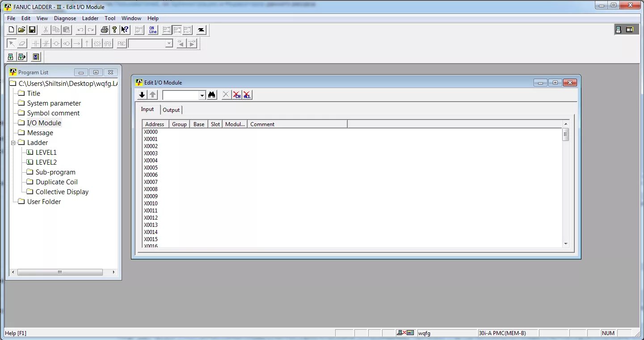
Task: Click the store to PMC icon
Action: click(x=22, y=57)
